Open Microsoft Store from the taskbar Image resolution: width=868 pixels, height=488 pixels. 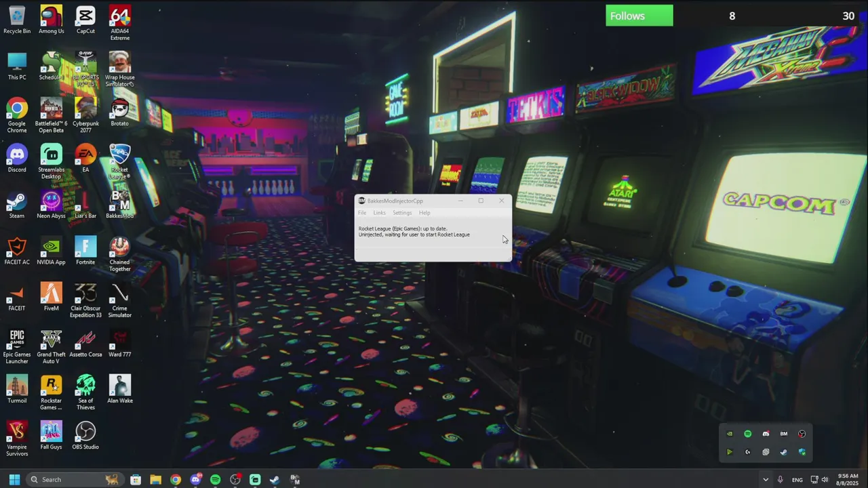pos(136,479)
